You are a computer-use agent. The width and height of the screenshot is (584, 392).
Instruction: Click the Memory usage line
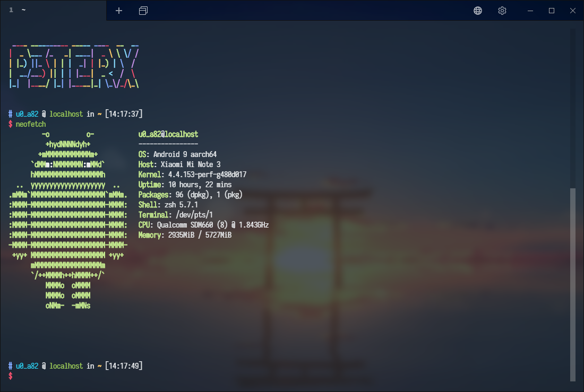[x=185, y=235]
